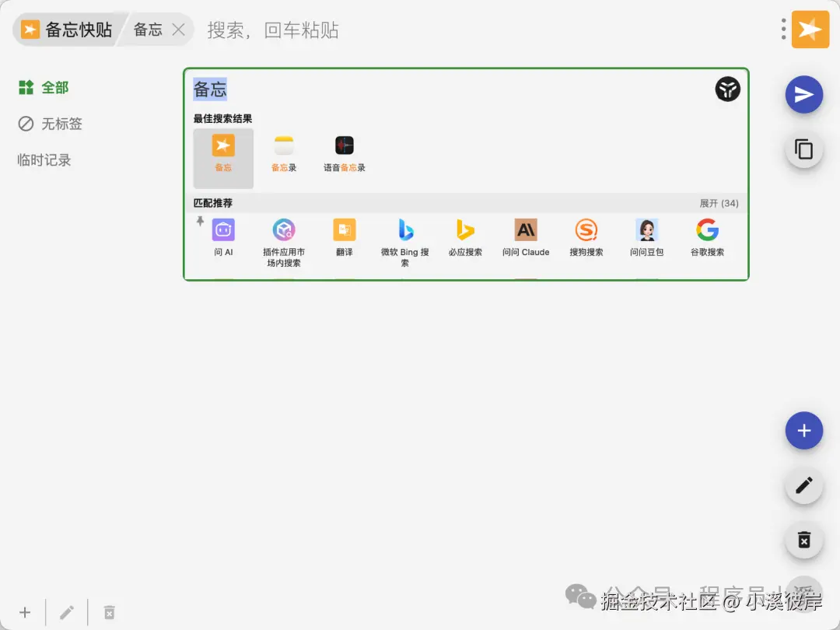Screen dimensions: 840x630
Task: Click the 匹配推荐 heading text
Action: [212, 203]
